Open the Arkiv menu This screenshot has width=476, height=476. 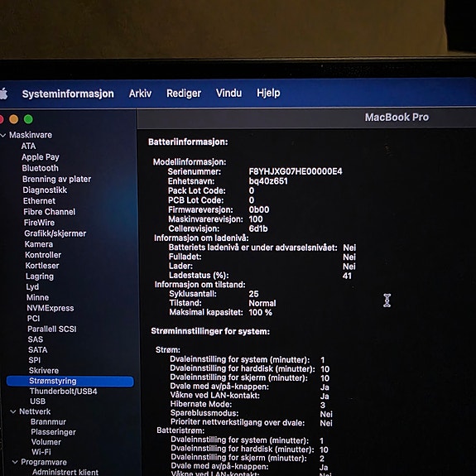click(140, 94)
